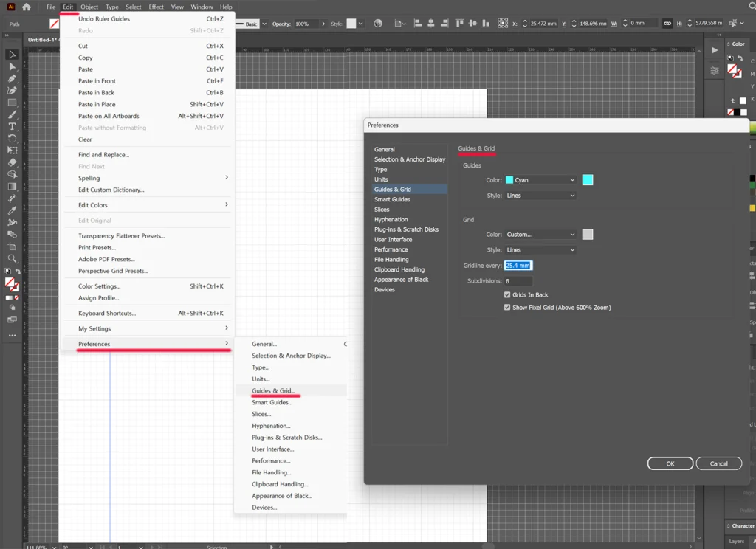Open the Basic brush definition dropdown
Screen dimensions: 756x549
pos(264,24)
